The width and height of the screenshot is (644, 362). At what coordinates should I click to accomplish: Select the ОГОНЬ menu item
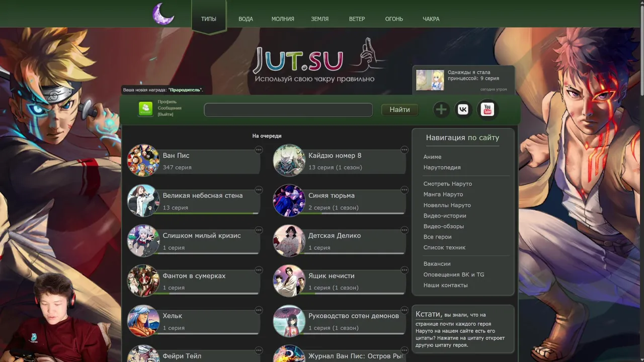[x=394, y=19]
